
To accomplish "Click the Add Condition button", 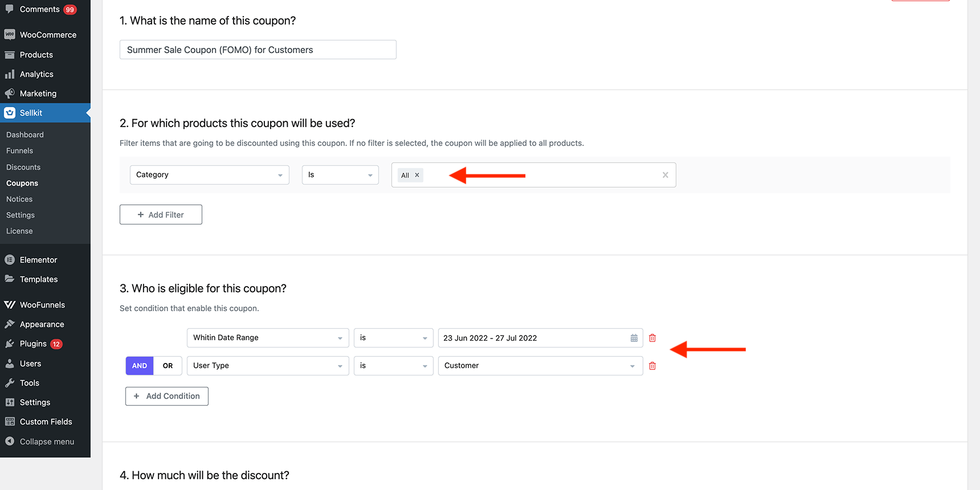I will click(x=167, y=396).
